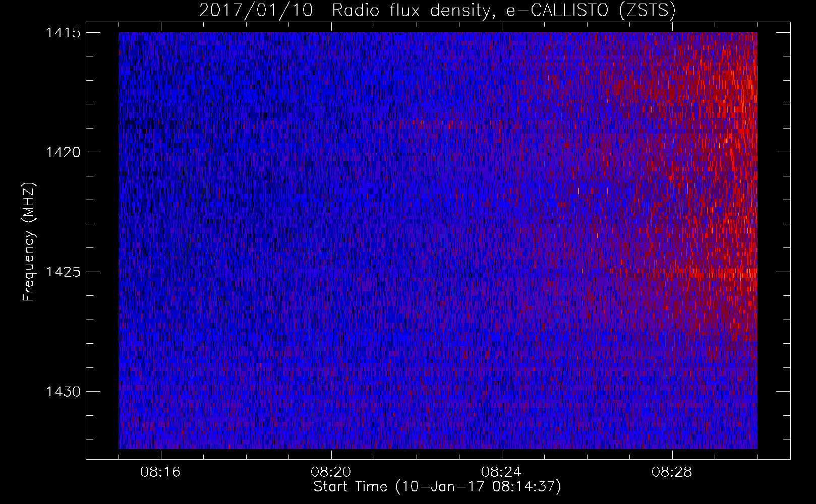The height and width of the screenshot is (504, 816).
Task: Select the "Start Time (10-Jan-17 08:14:37)" label
Action: pos(437,487)
